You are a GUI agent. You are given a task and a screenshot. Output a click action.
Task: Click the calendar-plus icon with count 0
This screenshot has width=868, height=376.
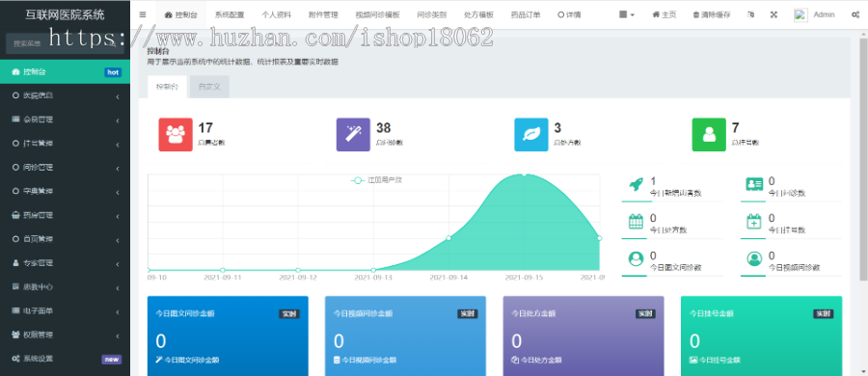(x=754, y=222)
